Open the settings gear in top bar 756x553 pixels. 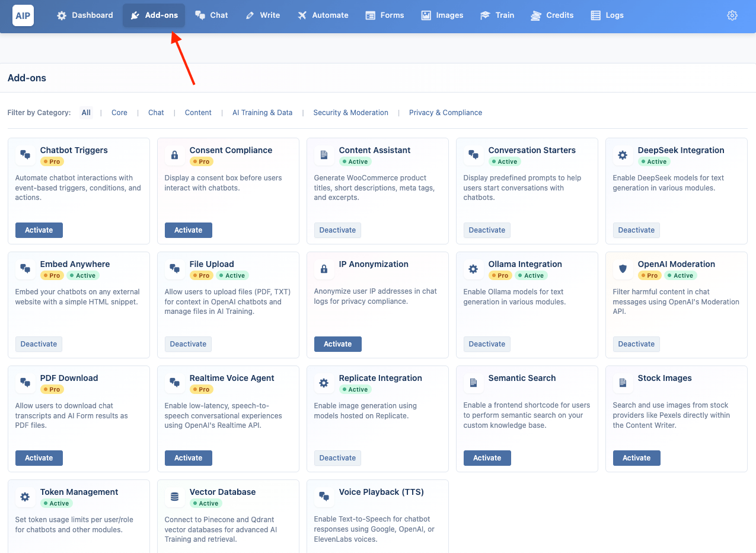click(732, 15)
